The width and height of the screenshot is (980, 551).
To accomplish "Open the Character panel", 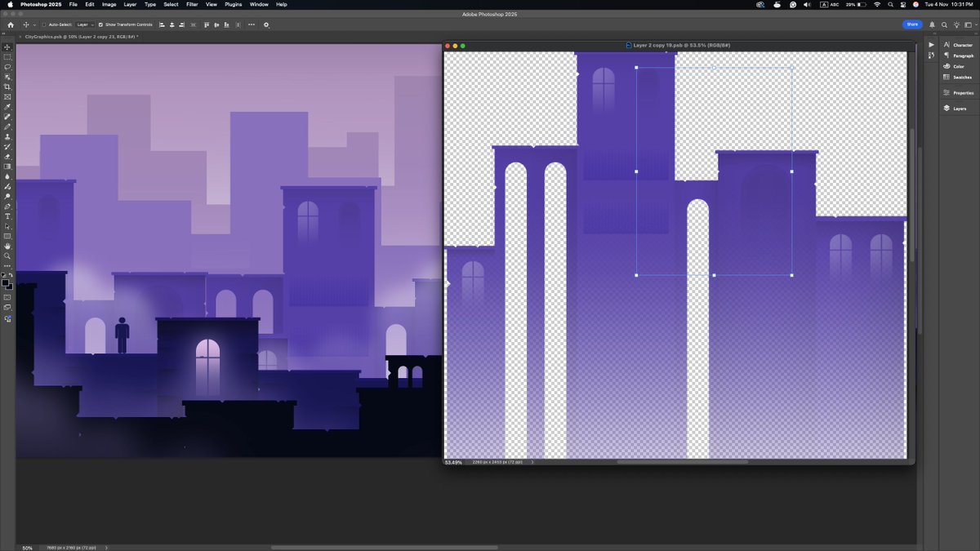I will click(957, 45).
